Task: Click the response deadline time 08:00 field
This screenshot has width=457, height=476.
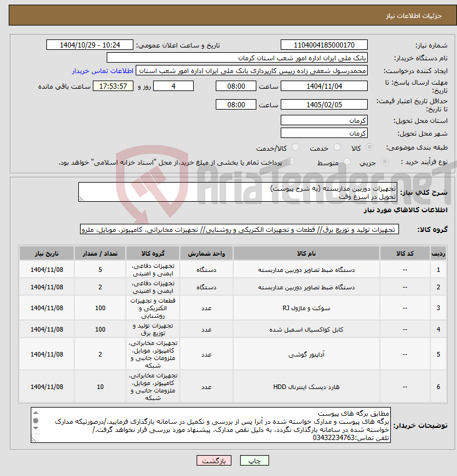Action: coord(236,86)
